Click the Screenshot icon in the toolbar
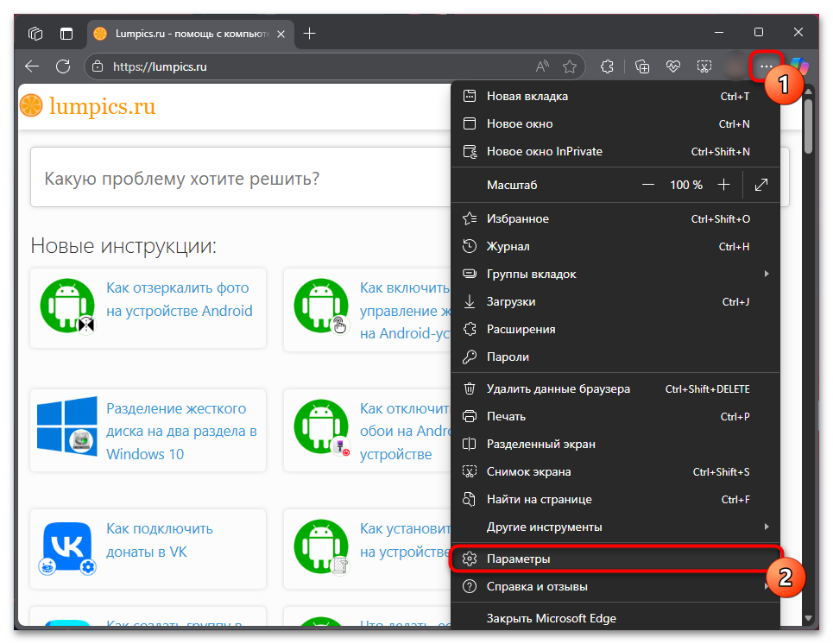Screen dimensions: 833x644 [x=704, y=66]
